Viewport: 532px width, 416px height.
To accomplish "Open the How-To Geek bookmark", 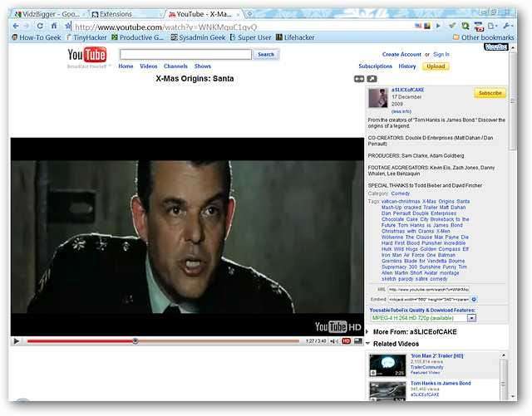I will point(37,37).
